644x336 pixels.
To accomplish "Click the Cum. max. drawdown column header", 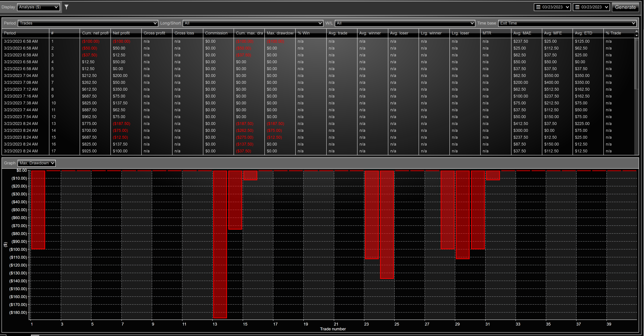I will [x=249, y=33].
